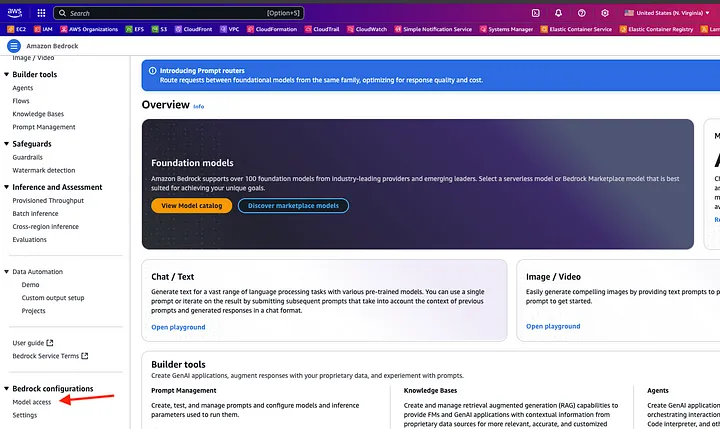Open Batch inference in the sidebar
720x429 pixels.
35,214
